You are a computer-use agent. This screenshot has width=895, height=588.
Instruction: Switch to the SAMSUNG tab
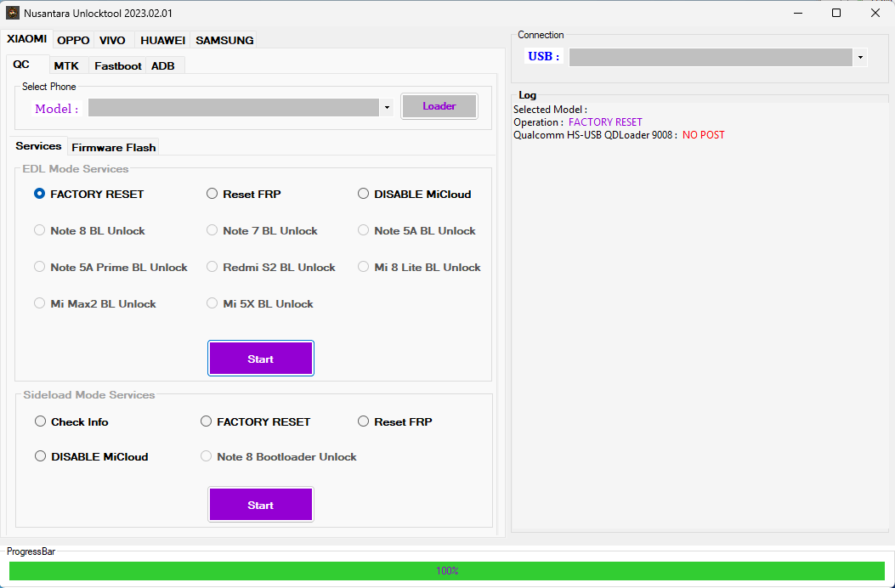tap(224, 40)
